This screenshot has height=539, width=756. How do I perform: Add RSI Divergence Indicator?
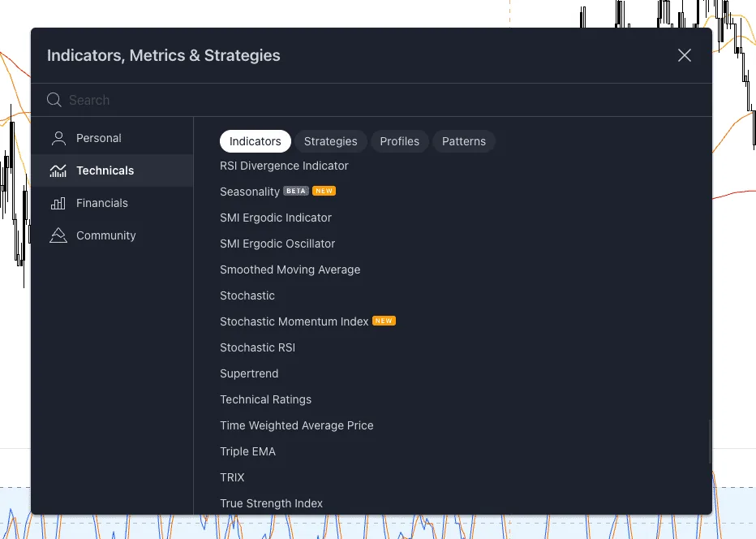tap(284, 166)
